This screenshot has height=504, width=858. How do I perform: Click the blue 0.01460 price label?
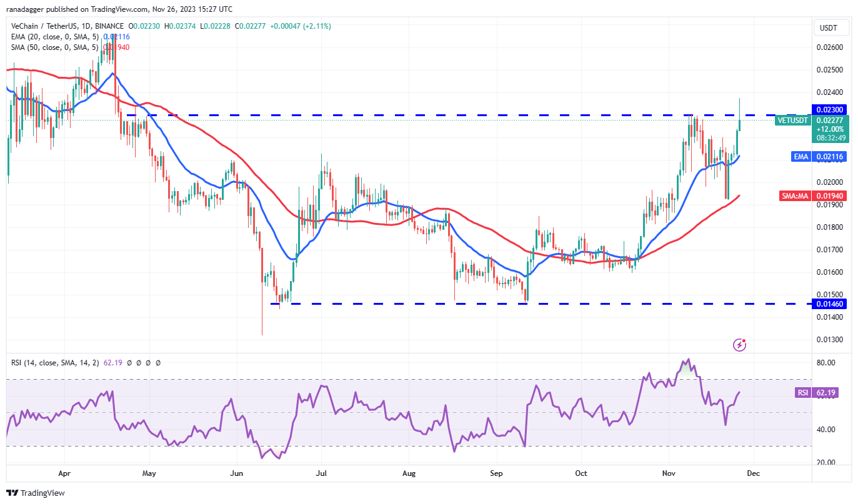tap(831, 304)
